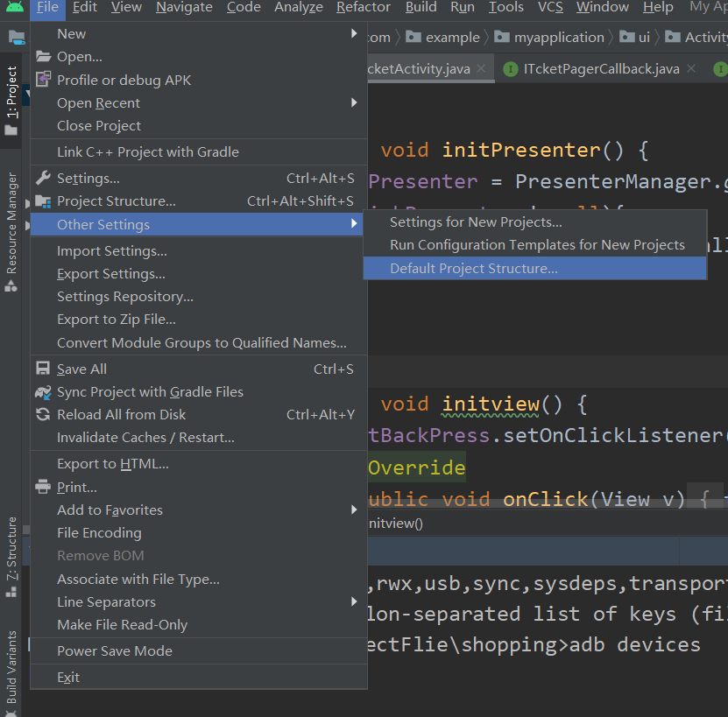
Task: Click the ui folder breadcrumb icon
Action: [x=626, y=37]
